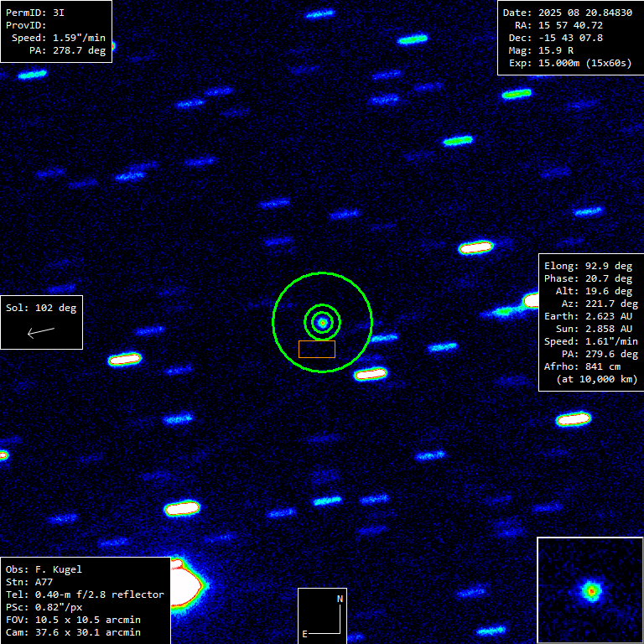644x644 pixels.
Task: Click the orange rectangle below the comet
Action: [317, 349]
